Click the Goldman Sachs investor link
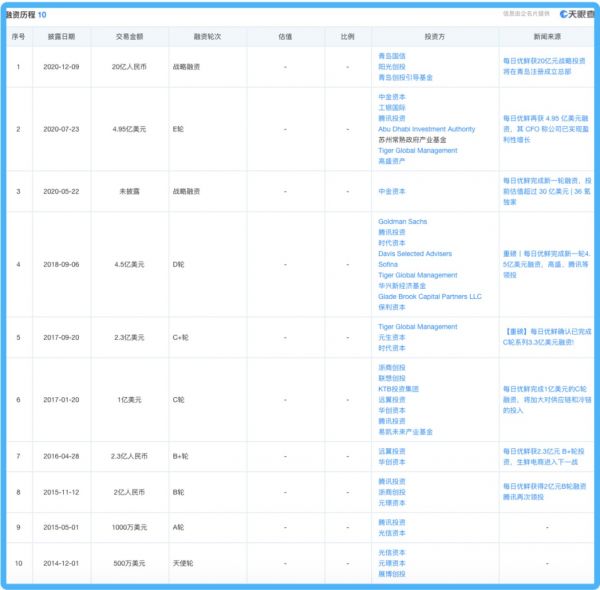The height and width of the screenshot is (590, 600). 403,221
